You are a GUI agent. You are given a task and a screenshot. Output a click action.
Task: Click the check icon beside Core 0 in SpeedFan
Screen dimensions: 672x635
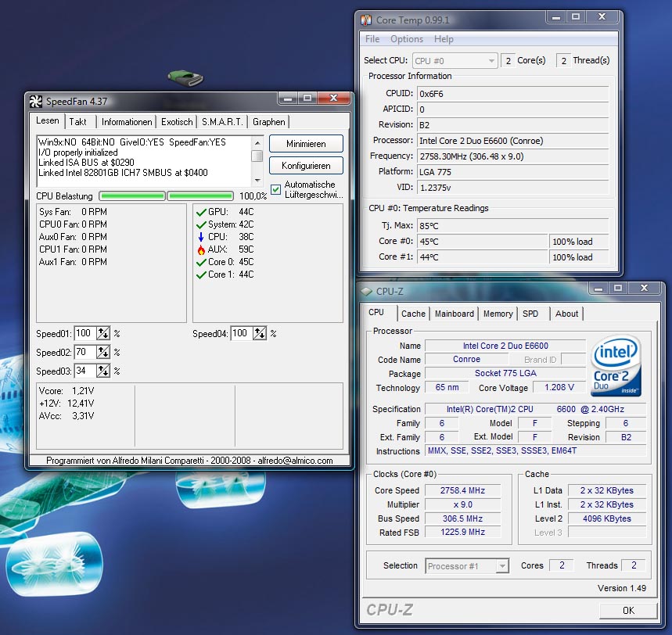[x=201, y=262]
